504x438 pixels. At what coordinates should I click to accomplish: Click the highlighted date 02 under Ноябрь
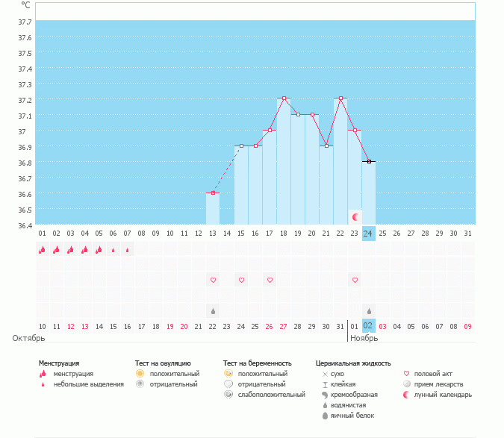coord(368,326)
